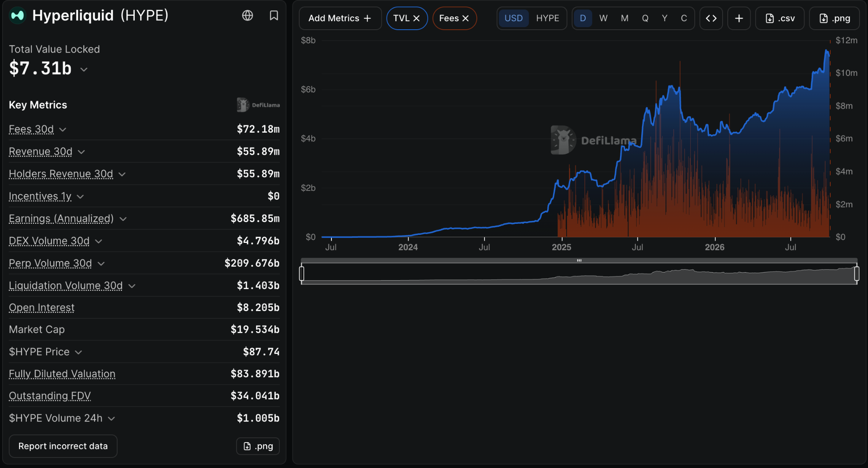Image resolution: width=868 pixels, height=468 pixels.
Task: Download Key Metrics panel as .png
Action: 258,446
